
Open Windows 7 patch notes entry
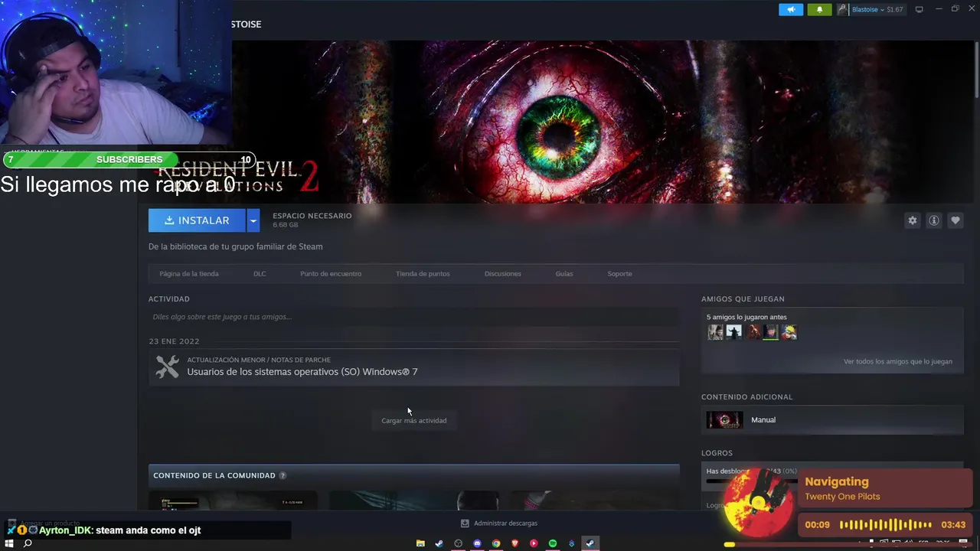pos(413,367)
